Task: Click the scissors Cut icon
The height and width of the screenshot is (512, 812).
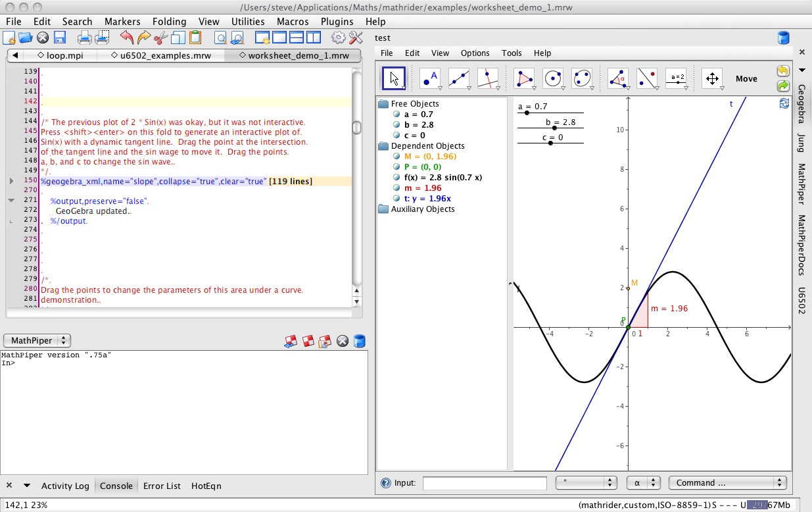Action: tap(161, 38)
